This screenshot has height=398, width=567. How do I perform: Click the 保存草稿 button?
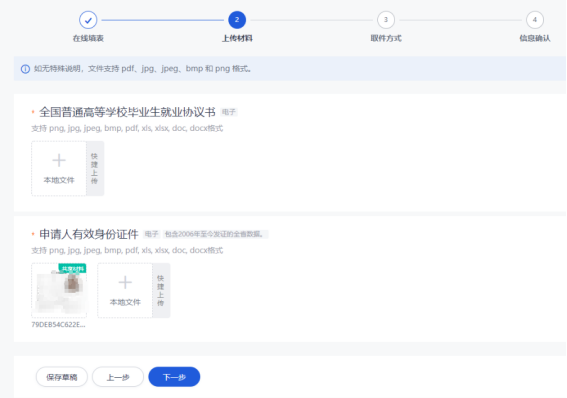pos(62,377)
